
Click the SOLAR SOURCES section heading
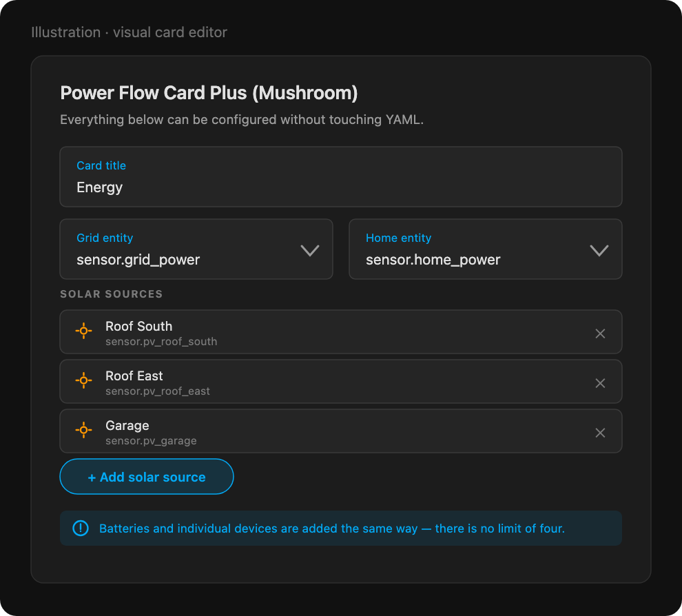(112, 294)
